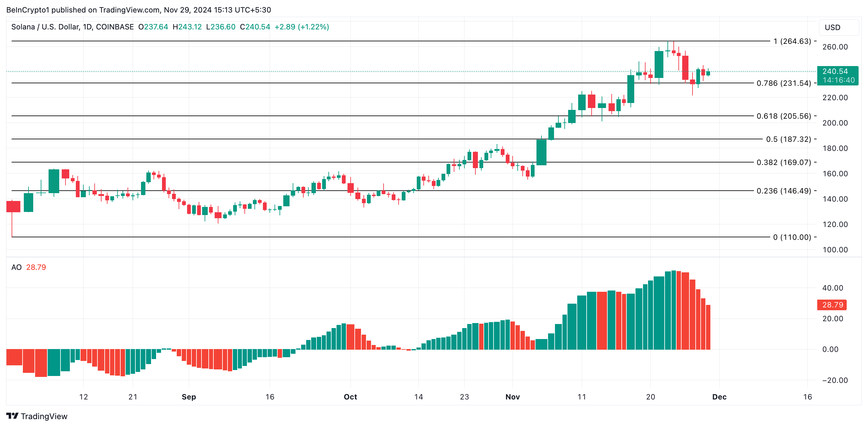The width and height of the screenshot is (868, 427).
Task: Click the green 240.54 current price tag
Action: point(837,75)
